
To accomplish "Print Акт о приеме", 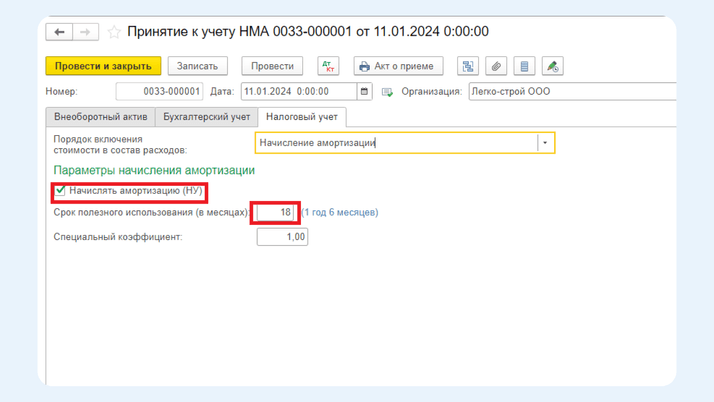I will [397, 66].
